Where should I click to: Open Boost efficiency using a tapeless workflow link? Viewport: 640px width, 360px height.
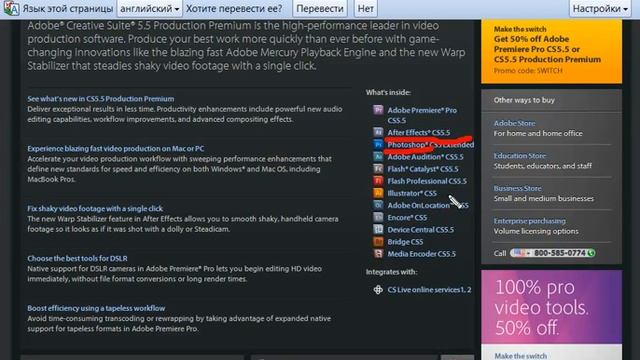[x=96, y=308]
